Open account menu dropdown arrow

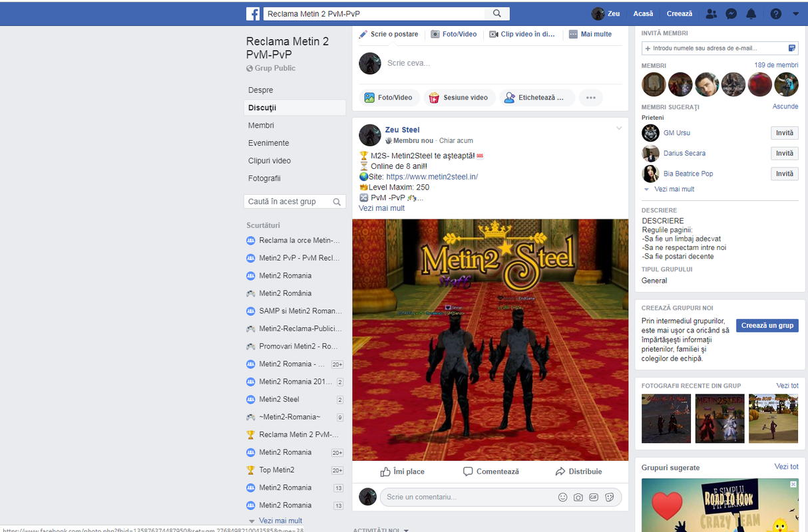[796, 14]
